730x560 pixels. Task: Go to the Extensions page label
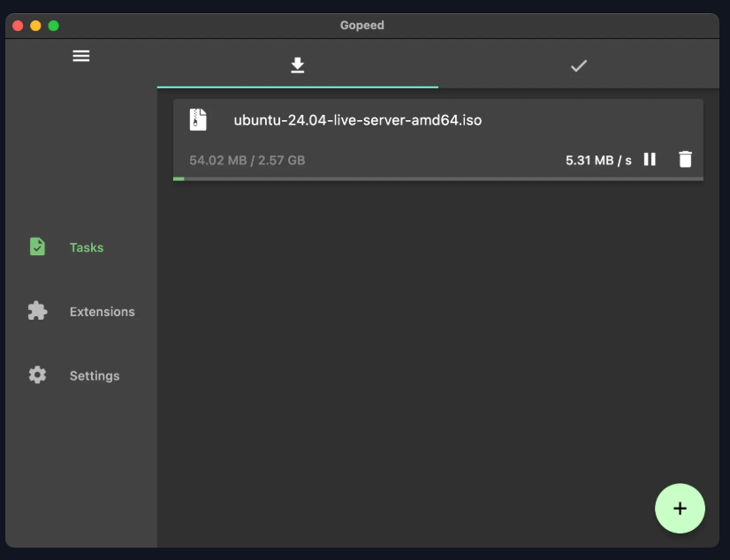[103, 312]
